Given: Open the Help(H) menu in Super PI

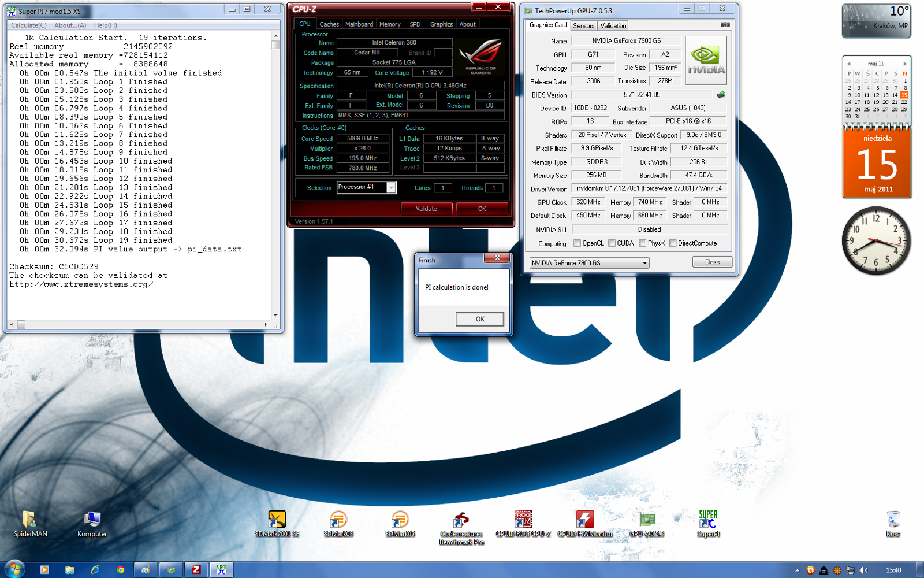Looking at the screenshot, I should [x=106, y=25].
